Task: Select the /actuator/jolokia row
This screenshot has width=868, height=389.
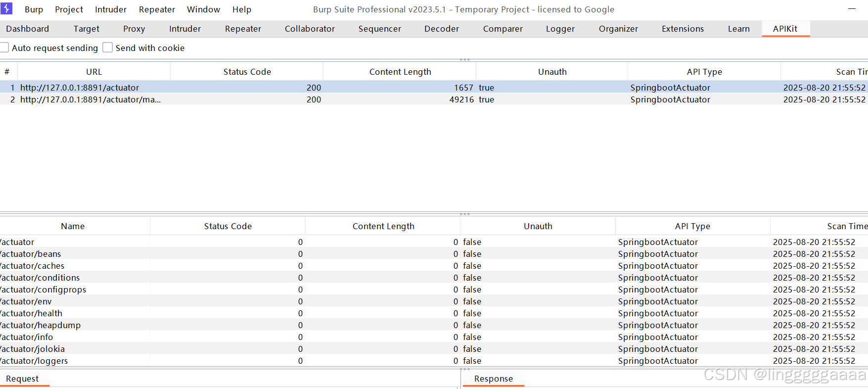Action: point(434,349)
